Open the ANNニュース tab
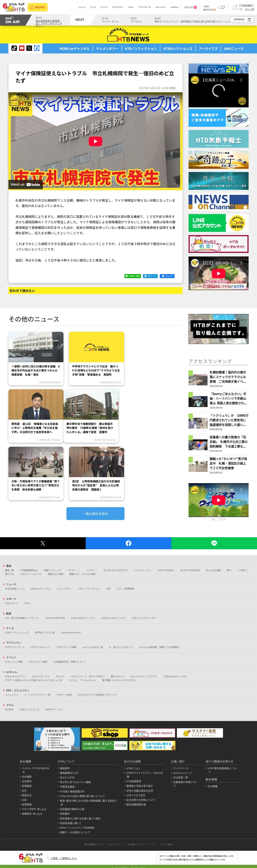Image resolution: width=257 pixels, height=868 pixels. coord(234,48)
